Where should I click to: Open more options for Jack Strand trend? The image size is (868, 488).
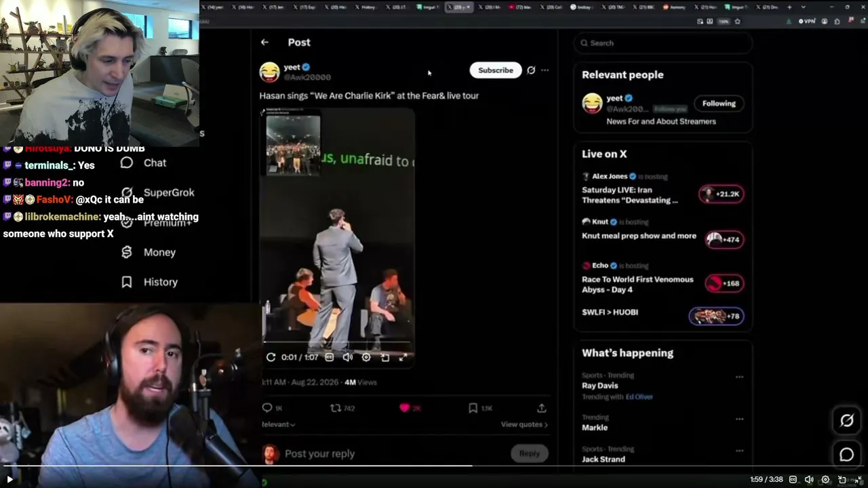click(x=739, y=451)
